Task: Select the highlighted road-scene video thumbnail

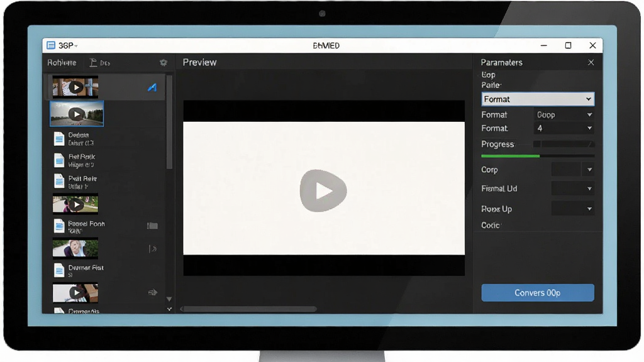Action: click(x=76, y=114)
